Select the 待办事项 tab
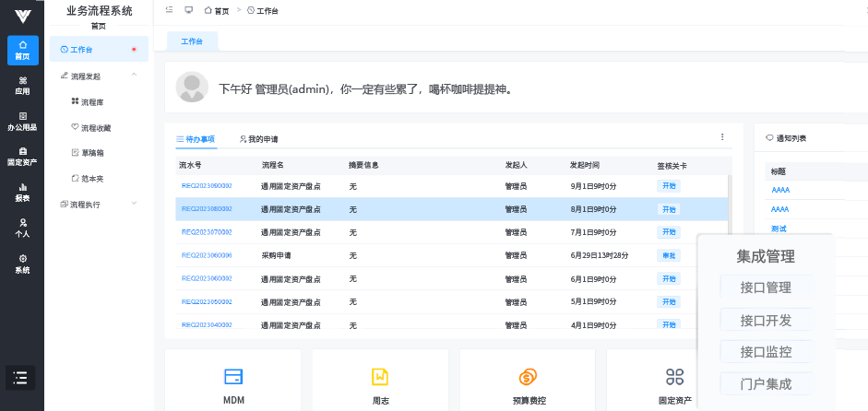The height and width of the screenshot is (411, 868). (196, 139)
